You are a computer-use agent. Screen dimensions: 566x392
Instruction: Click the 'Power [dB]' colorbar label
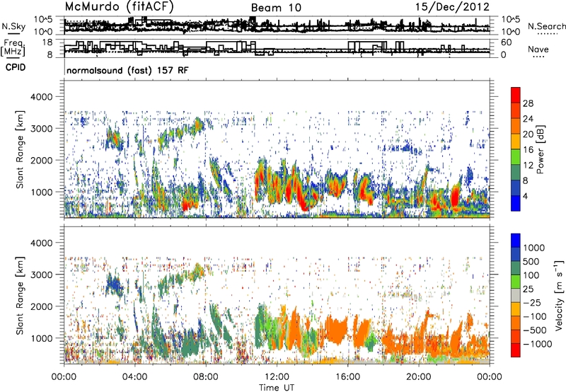click(541, 149)
